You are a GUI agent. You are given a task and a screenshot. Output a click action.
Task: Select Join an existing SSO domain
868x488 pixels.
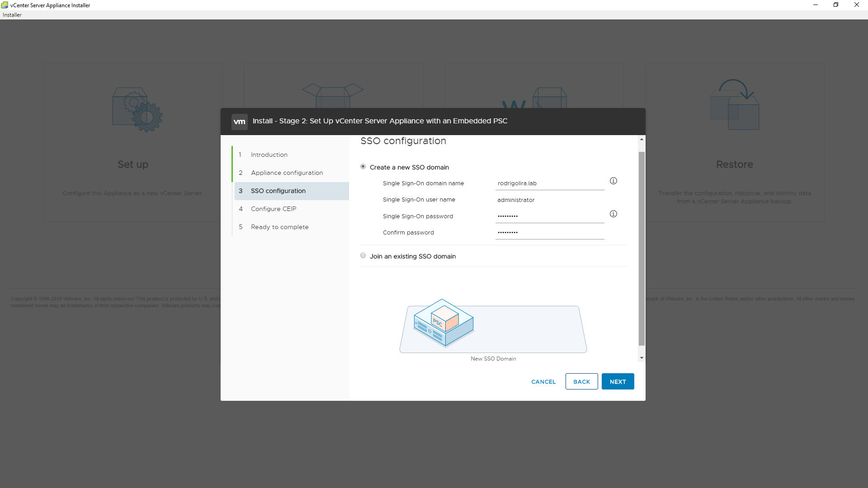pyautogui.click(x=363, y=256)
